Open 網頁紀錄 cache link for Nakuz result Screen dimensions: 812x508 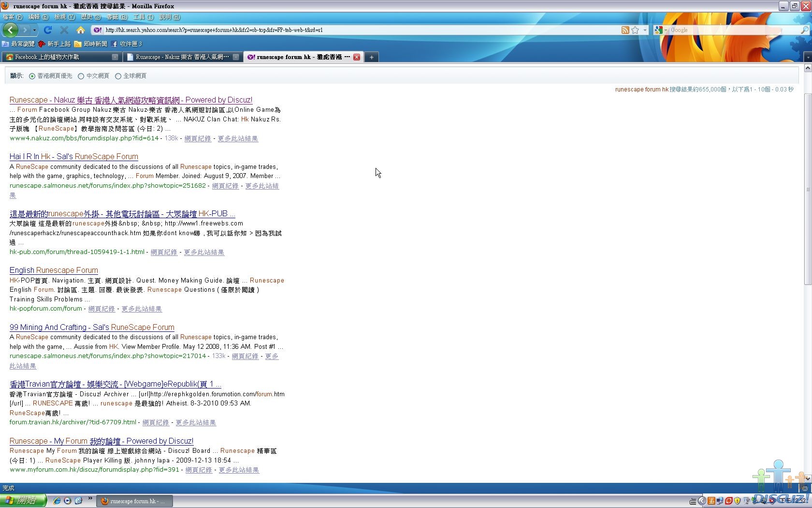198,139
